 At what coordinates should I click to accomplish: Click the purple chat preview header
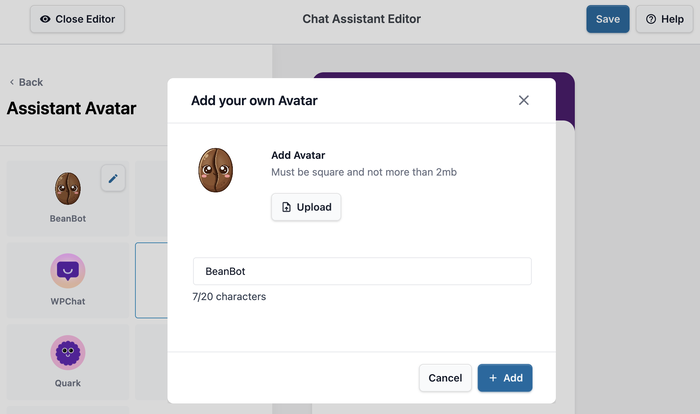(565, 92)
